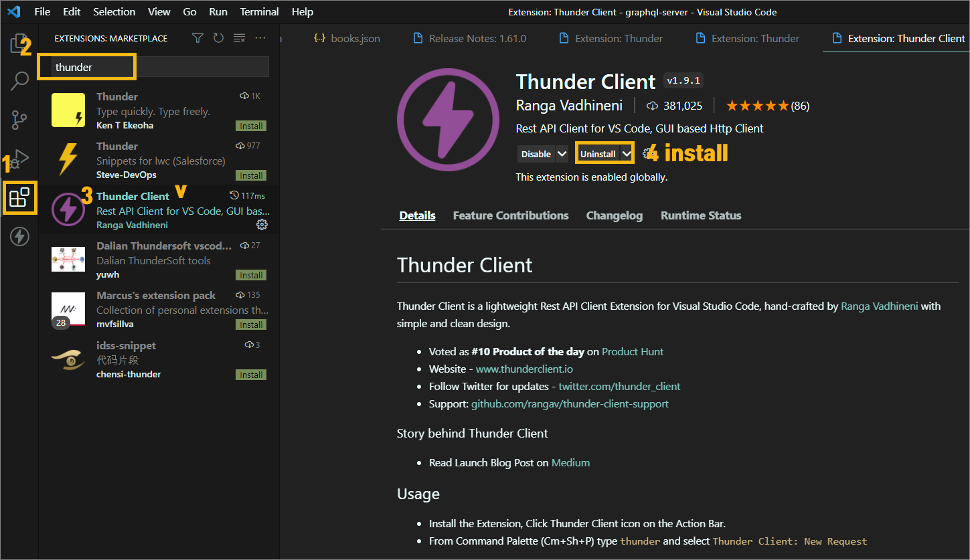Screen dimensions: 970x560
Task: Click the version badge v1.9.1
Action: pos(683,81)
